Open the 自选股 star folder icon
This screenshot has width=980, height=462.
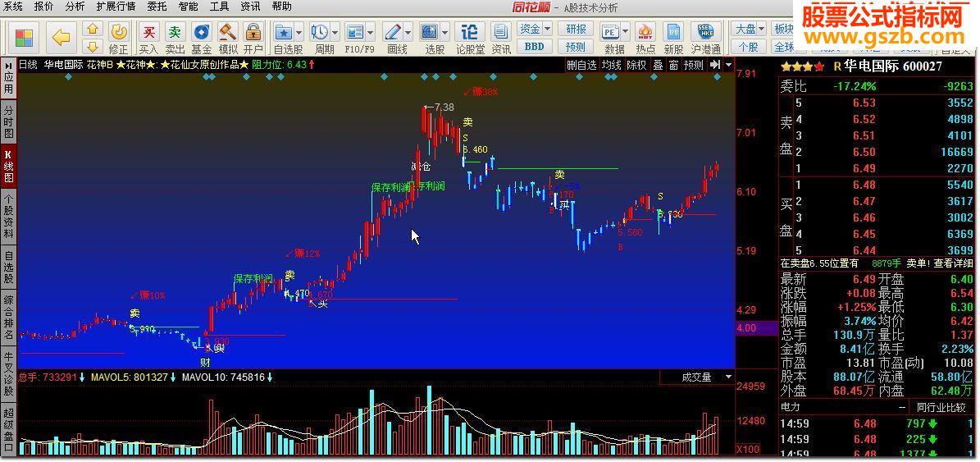(x=284, y=32)
